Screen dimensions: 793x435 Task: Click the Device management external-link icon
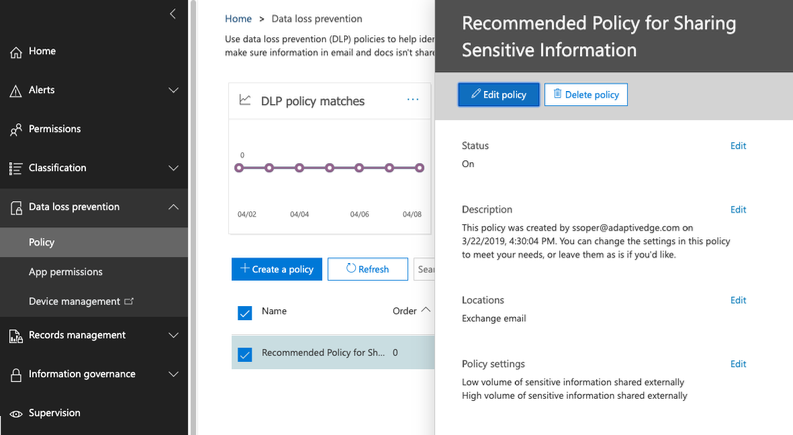[129, 301]
